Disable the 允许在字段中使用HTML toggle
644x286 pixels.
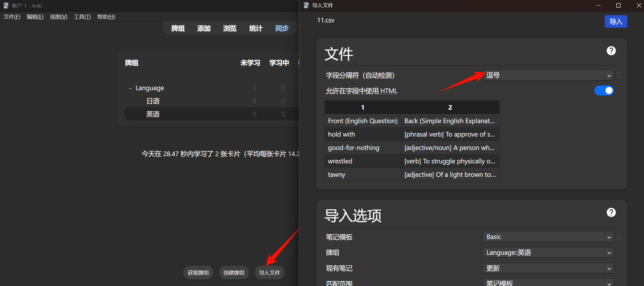[x=604, y=90]
